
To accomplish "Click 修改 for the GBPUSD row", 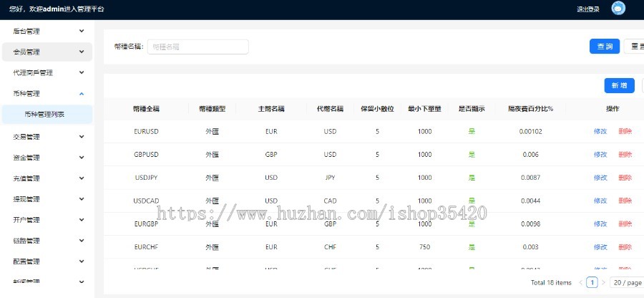I will coord(600,155).
